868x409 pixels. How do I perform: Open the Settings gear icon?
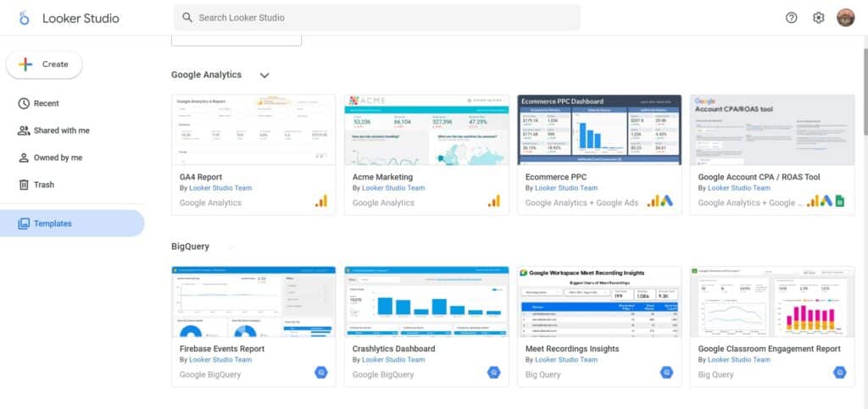818,18
